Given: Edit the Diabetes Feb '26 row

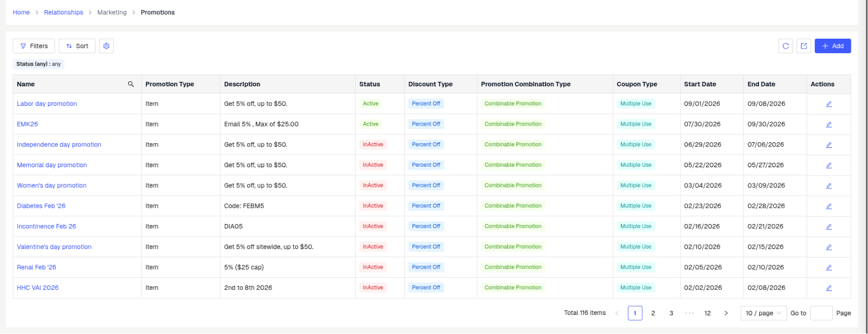Looking at the screenshot, I should [x=829, y=206].
